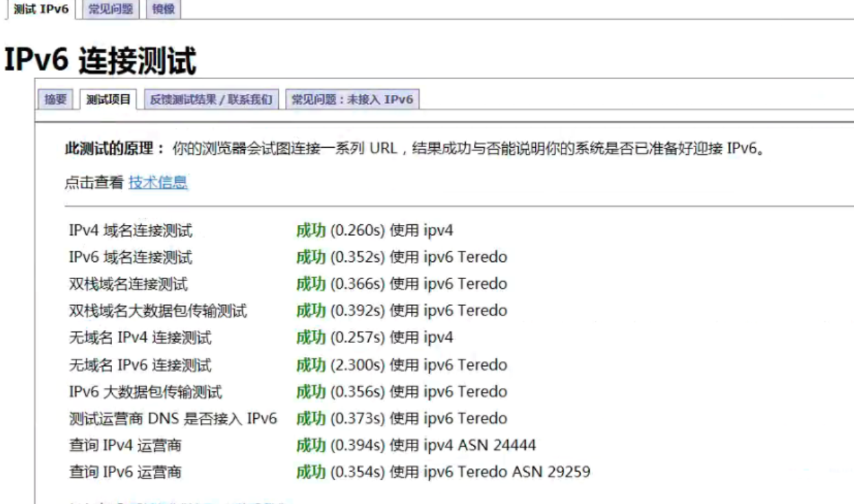The height and width of the screenshot is (504, 854).
Task: Click the result showing 0.260s 使用 ipv4
Action: pos(374,230)
